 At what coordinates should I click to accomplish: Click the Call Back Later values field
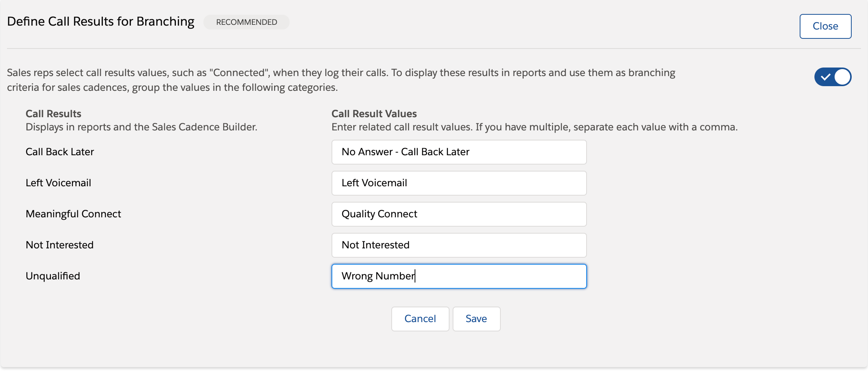coord(459,152)
